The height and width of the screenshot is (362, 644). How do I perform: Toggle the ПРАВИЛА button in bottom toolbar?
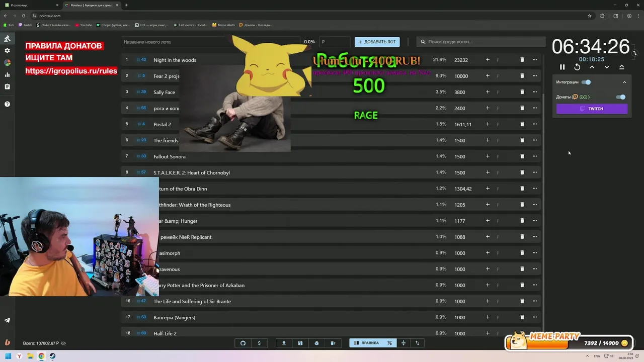[x=366, y=343]
